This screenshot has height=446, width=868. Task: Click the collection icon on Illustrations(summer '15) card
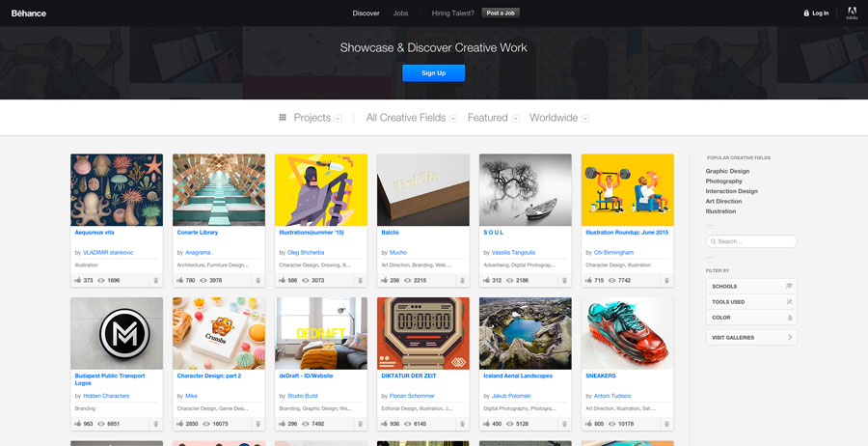pos(360,281)
